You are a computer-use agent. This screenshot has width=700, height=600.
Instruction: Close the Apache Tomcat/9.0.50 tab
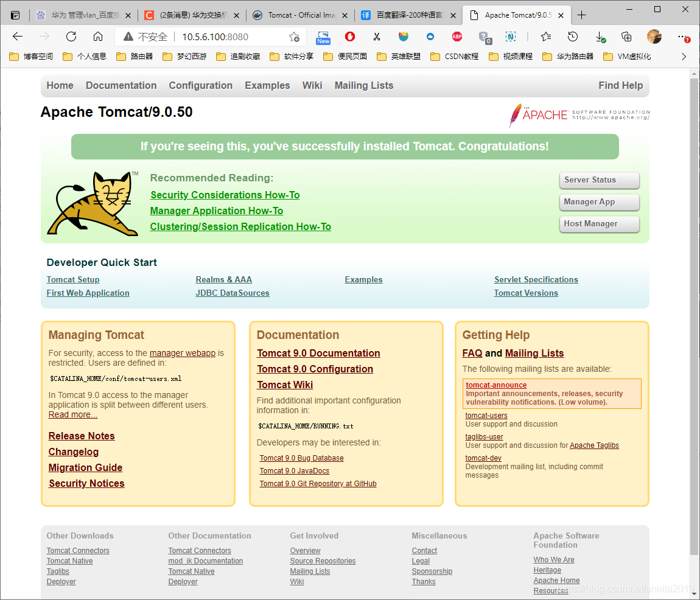[561, 15]
